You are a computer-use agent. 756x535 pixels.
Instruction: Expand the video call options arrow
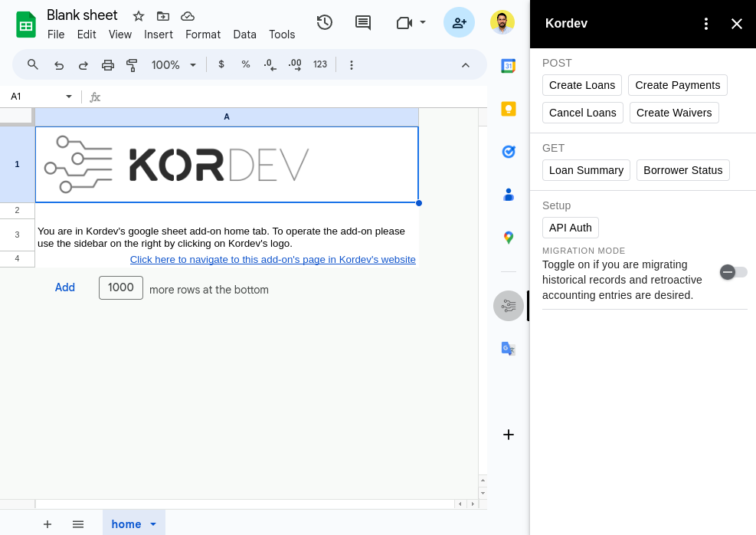pos(422,22)
